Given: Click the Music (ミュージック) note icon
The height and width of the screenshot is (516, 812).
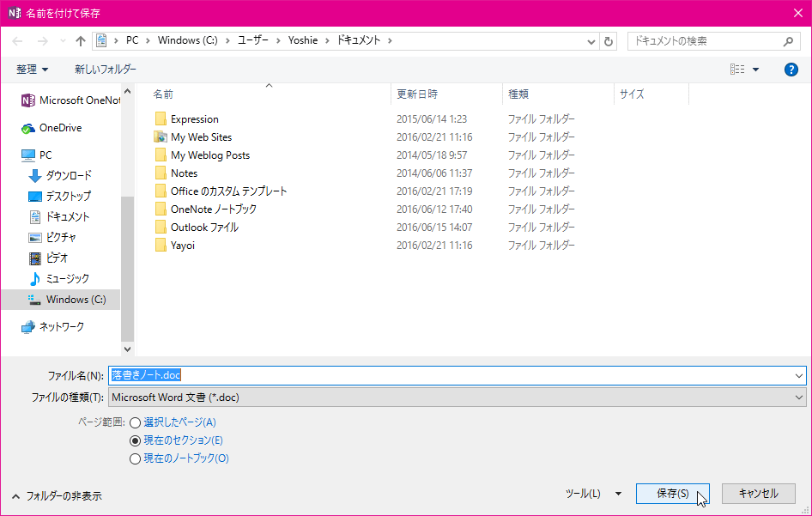Looking at the screenshot, I should (x=34, y=279).
